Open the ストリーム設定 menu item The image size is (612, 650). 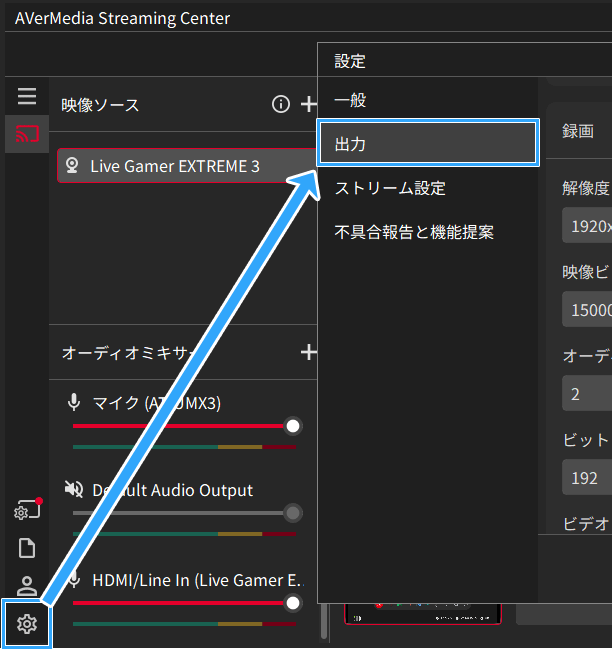pos(428,188)
